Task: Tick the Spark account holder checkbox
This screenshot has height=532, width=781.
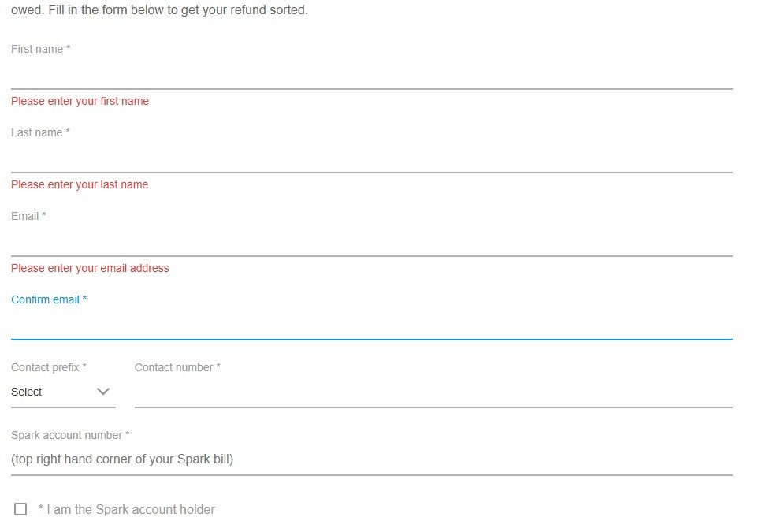Action: (x=20, y=510)
